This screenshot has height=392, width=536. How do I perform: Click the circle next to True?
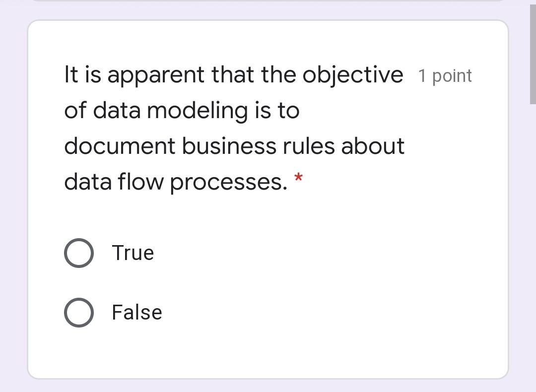[x=79, y=253]
